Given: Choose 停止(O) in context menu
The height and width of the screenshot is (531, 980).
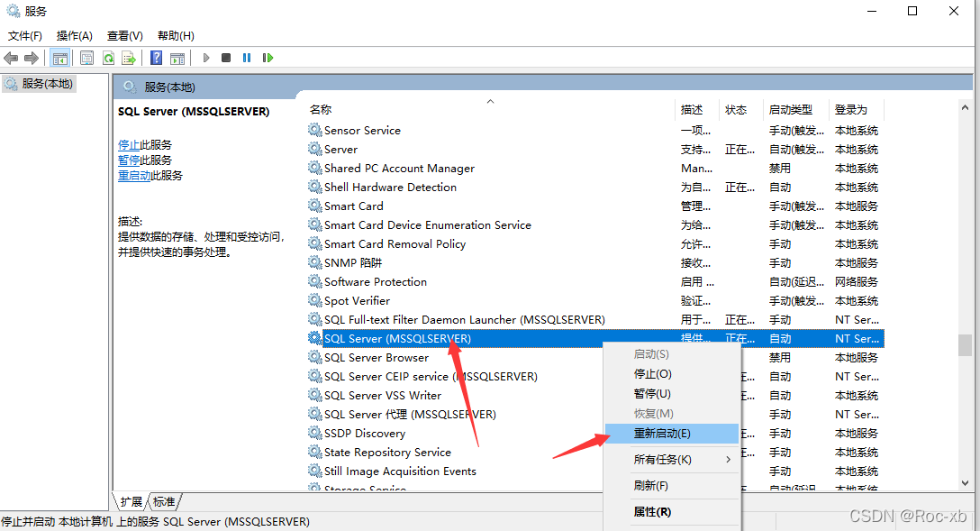Looking at the screenshot, I should (672, 374).
